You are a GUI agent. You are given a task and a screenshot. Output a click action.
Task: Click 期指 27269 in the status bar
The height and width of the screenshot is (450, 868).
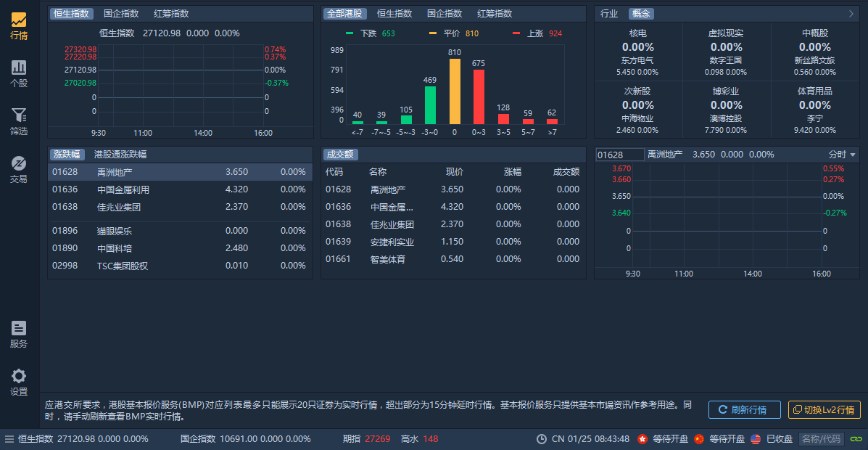366,439
